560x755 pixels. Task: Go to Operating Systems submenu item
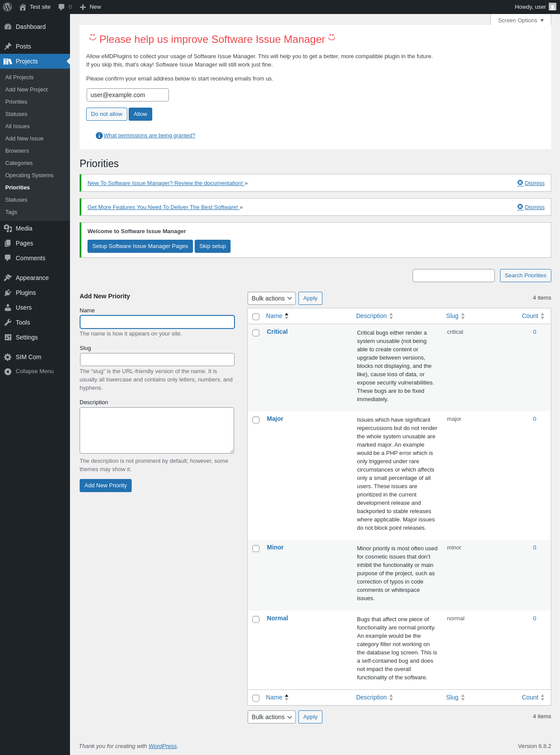pyautogui.click(x=35, y=175)
